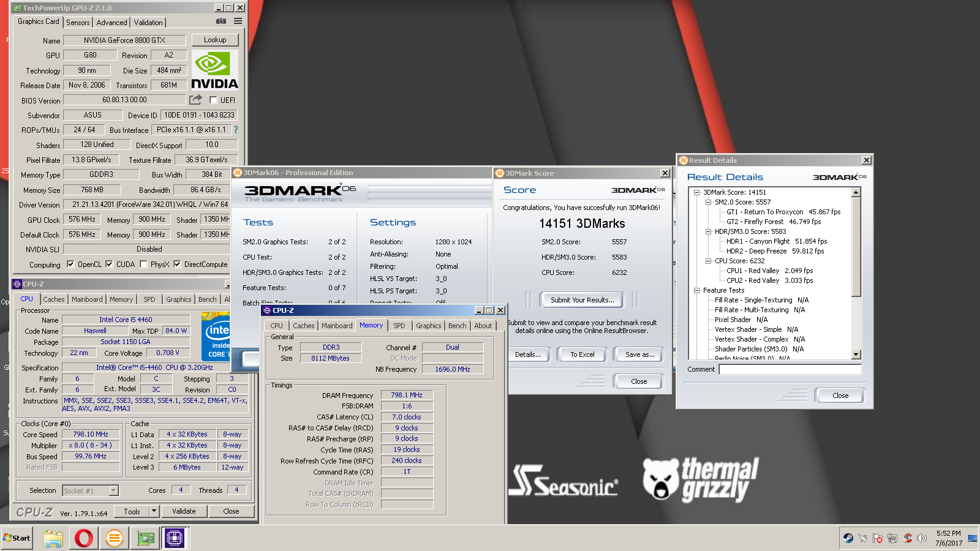Viewport: 980px width, 551px height.
Task: Switch to GPU-Z Sensors tab
Action: click(x=78, y=23)
